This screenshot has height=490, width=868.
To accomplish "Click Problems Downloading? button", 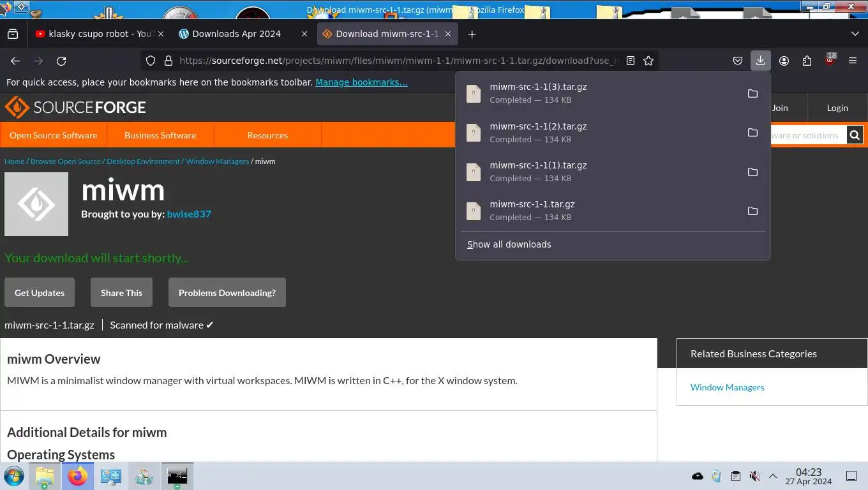I will (227, 292).
